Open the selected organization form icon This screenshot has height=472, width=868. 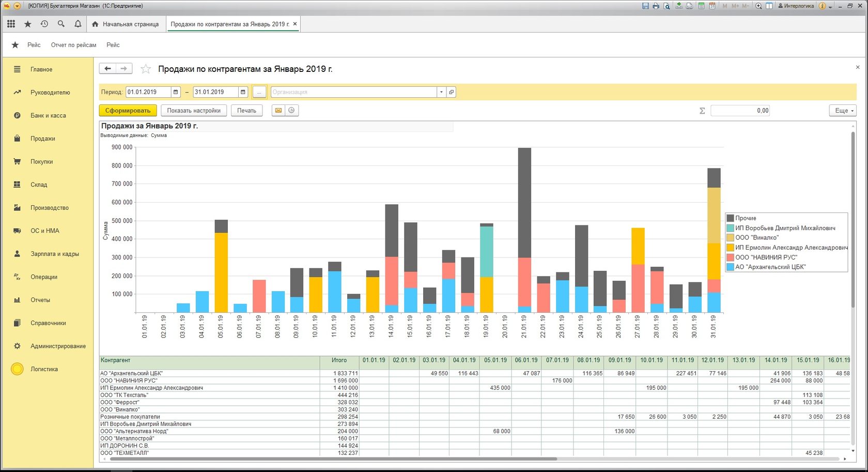click(x=451, y=92)
